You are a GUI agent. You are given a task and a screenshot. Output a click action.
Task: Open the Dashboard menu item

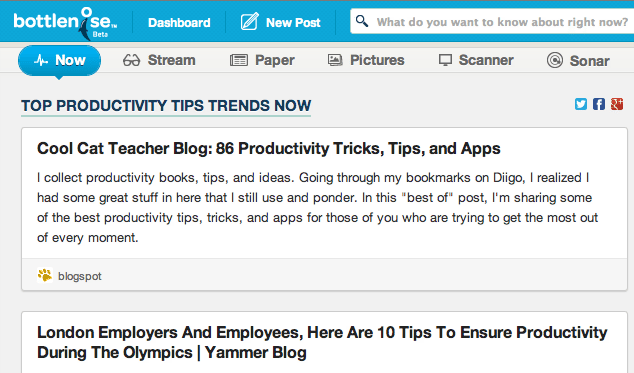point(179,23)
